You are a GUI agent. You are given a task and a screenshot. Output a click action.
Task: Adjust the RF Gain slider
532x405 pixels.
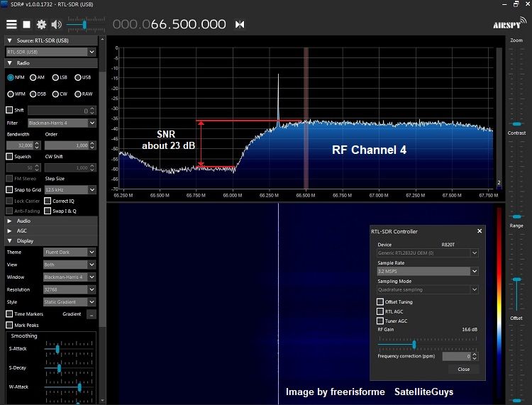tap(414, 345)
